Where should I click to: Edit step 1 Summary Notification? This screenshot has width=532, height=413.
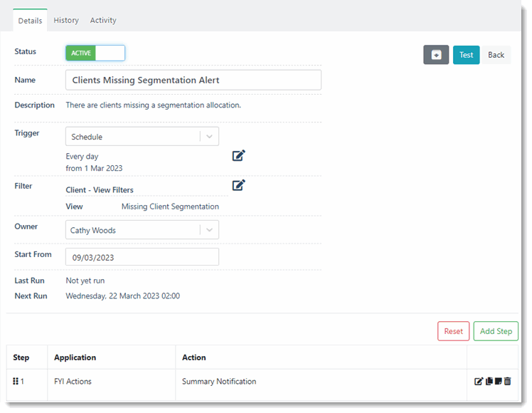click(x=479, y=382)
